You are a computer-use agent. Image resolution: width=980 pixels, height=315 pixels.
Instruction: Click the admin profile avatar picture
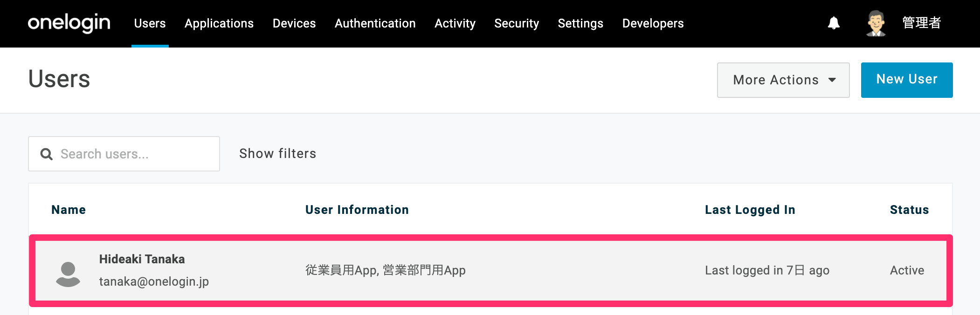coord(876,23)
